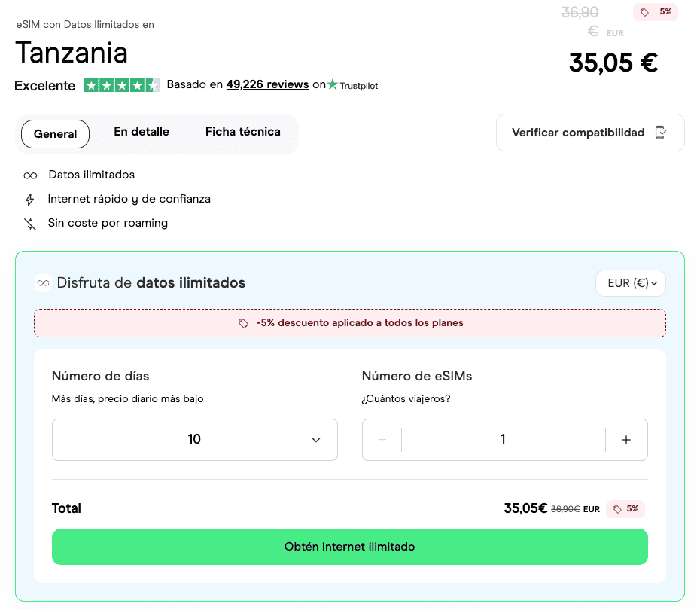Open the EUR (€) currency dropdown
Screen dimensions: 700x610
tap(631, 283)
